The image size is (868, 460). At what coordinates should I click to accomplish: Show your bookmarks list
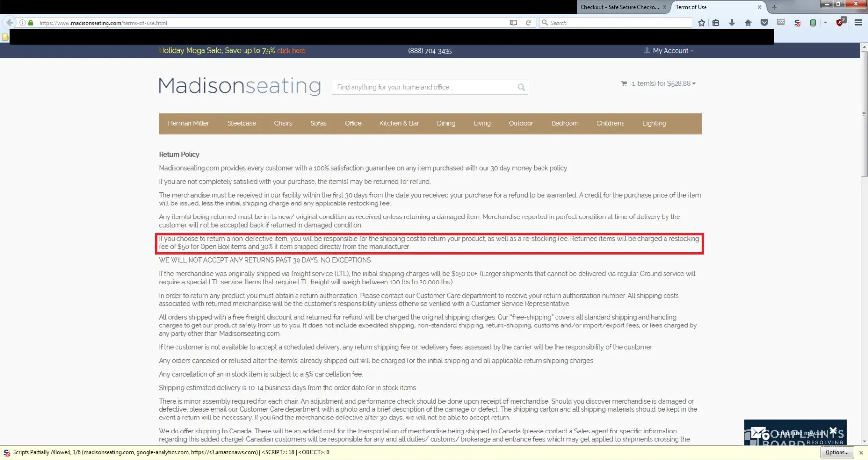click(716, 23)
